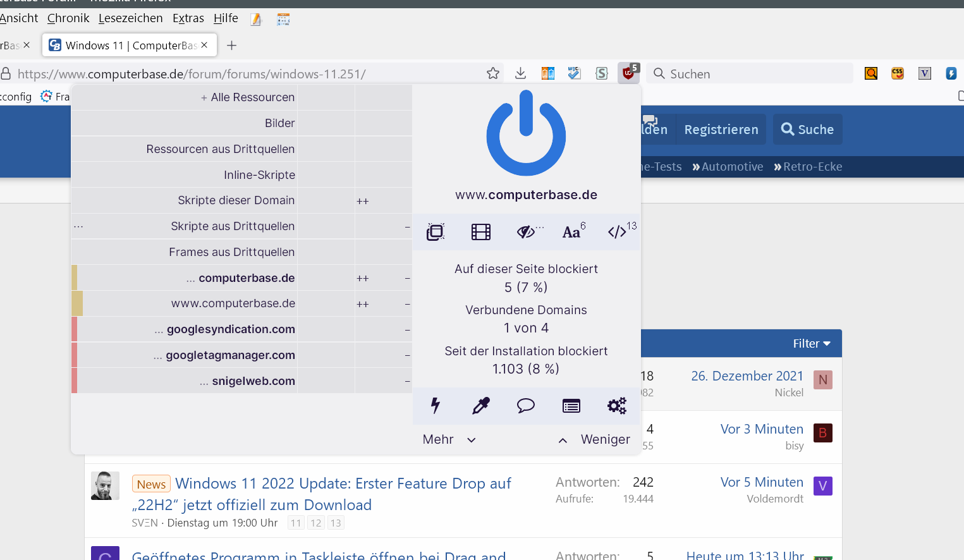
Task: Click the uBlock Origin power button
Action: click(526, 134)
